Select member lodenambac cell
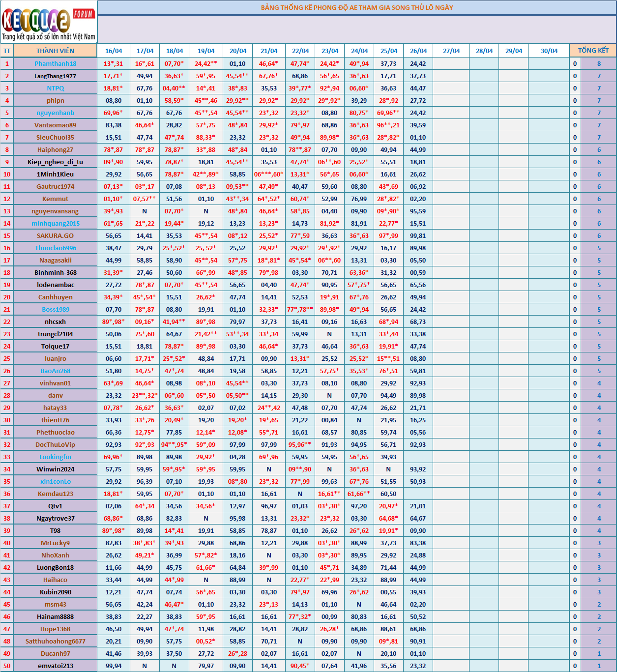 click(x=55, y=285)
